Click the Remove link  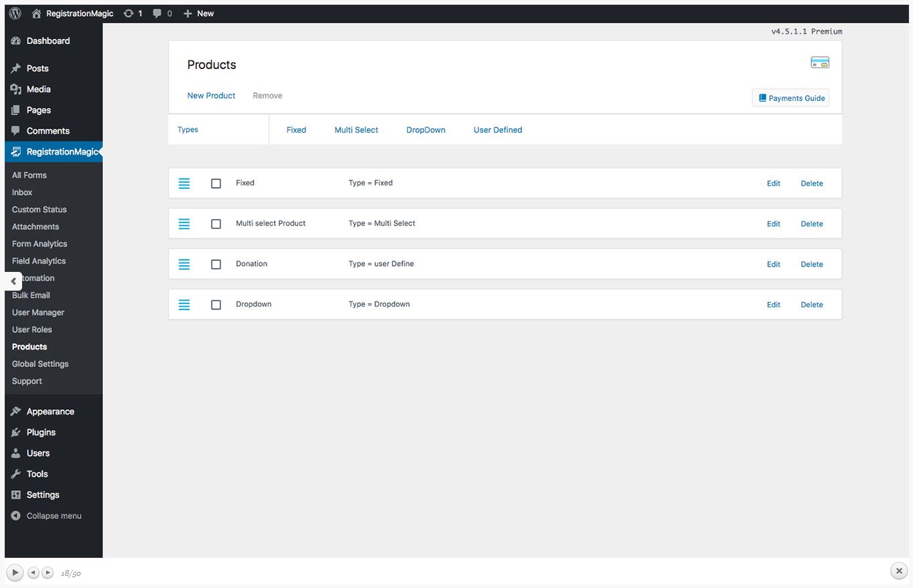(267, 96)
